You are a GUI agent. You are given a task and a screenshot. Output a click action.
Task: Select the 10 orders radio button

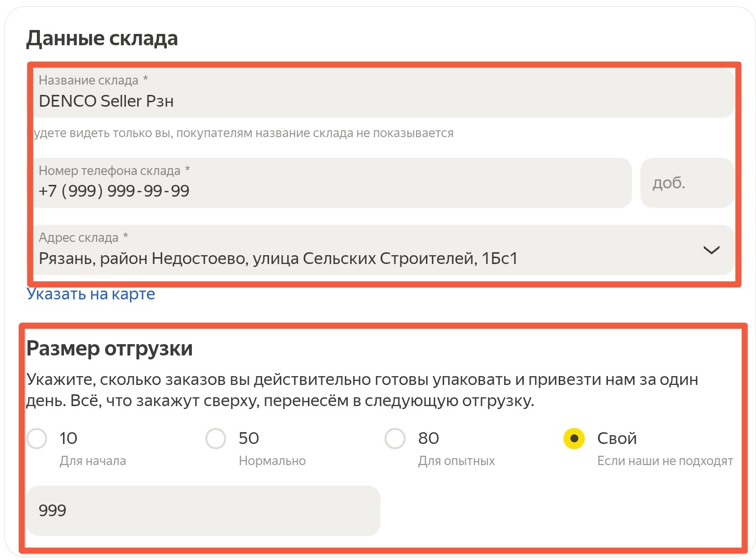pyautogui.click(x=37, y=439)
